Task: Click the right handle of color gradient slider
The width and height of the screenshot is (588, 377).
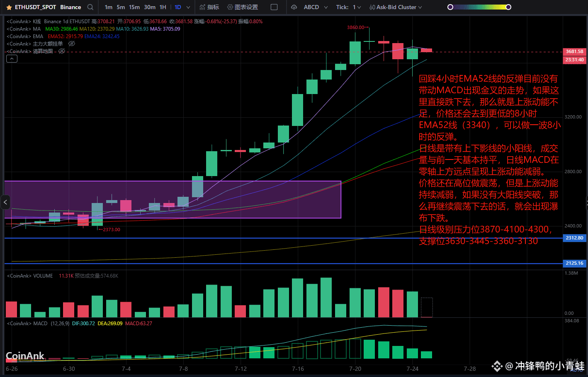Action: pyautogui.click(x=509, y=7)
